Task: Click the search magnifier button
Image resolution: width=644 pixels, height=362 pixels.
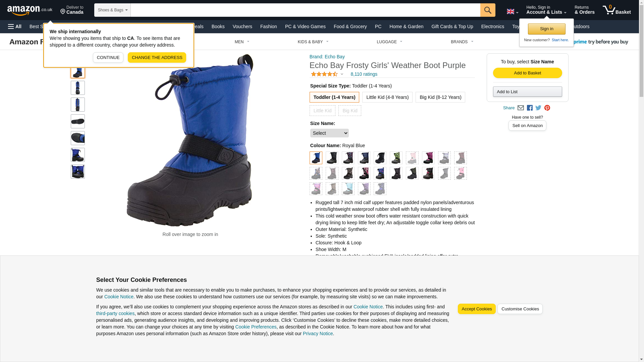Action: 488,10
